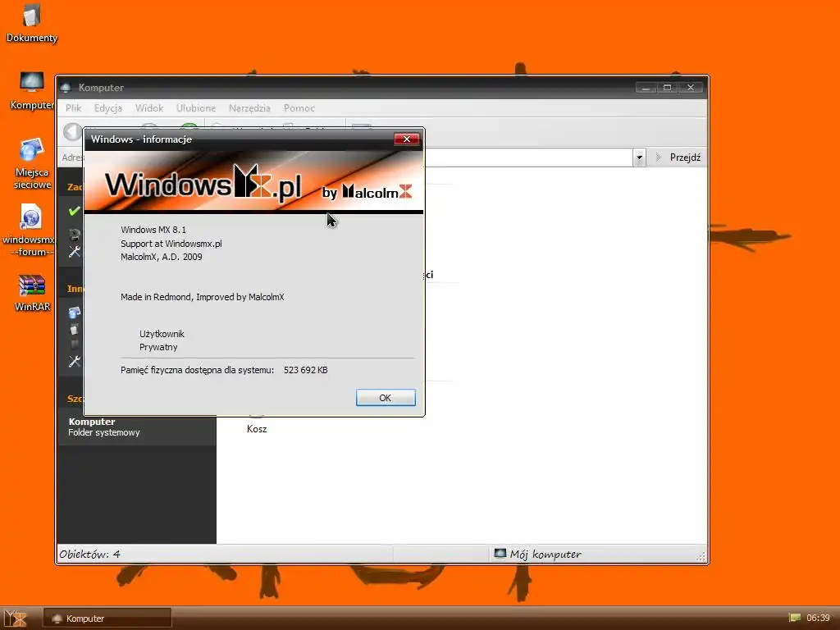Select the Miejsca sieciowe desktop icon
This screenshot has width=840, height=630.
click(32, 164)
